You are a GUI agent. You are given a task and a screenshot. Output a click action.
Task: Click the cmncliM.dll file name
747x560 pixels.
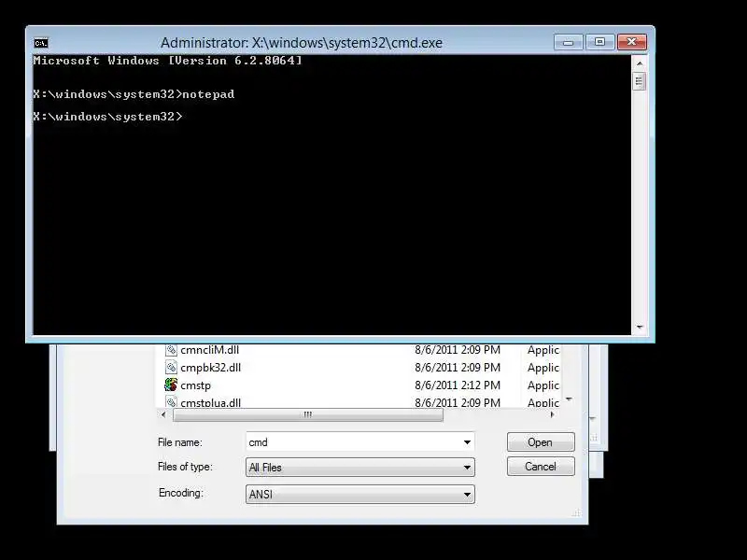coord(209,350)
